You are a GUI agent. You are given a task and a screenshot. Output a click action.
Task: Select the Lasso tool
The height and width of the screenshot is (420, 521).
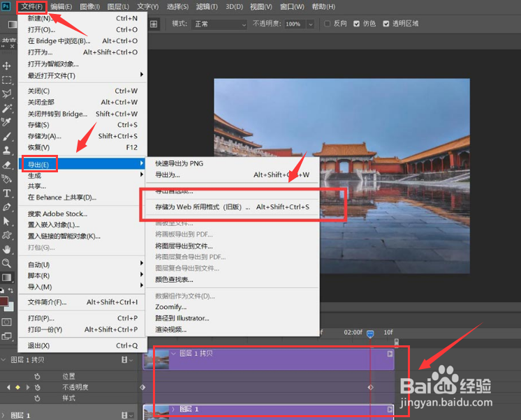tap(7, 94)
